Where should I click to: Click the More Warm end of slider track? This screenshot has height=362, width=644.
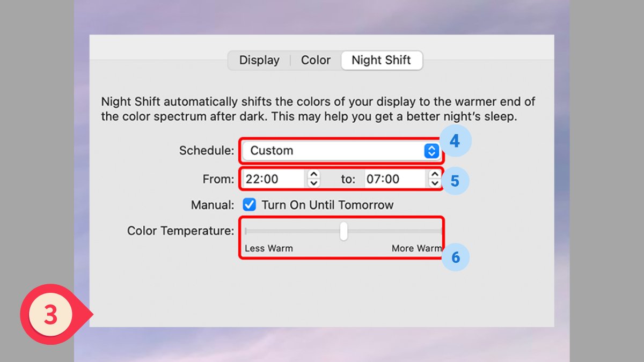point(441,231)
